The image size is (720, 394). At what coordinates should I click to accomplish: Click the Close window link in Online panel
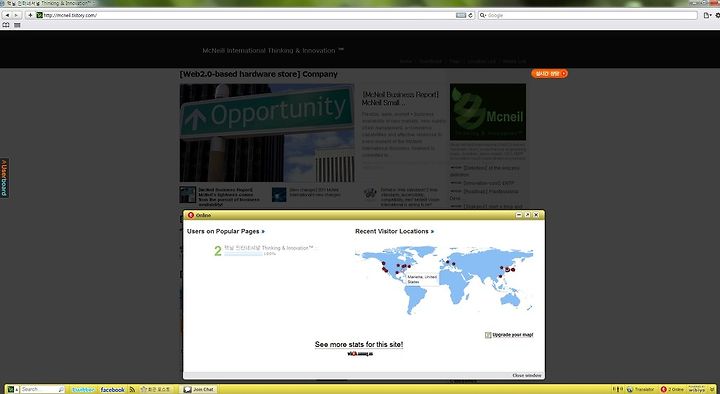pyautogui.click(x=527, y=376)
